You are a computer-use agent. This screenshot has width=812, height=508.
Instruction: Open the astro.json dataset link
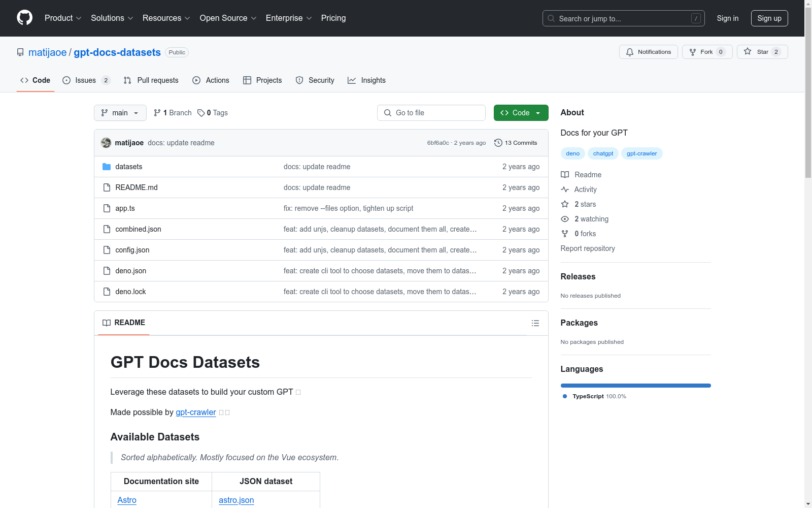[236, 500]
